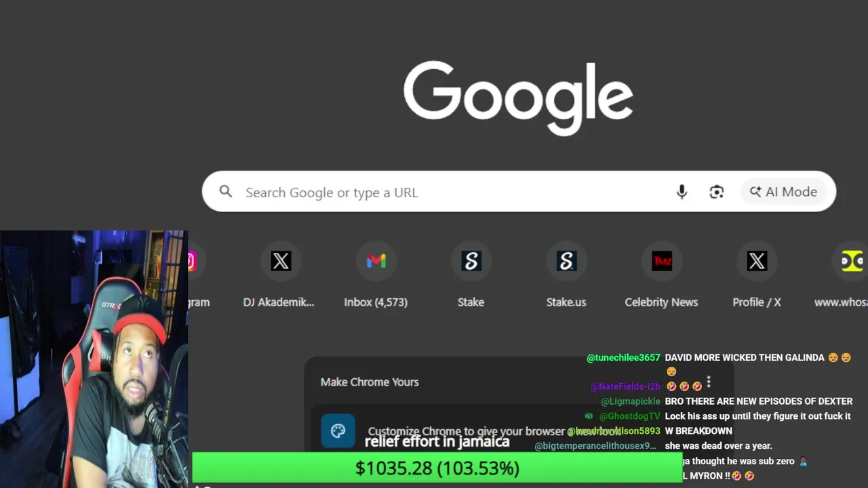Viewport: 868px width, 488px height.
Task: Click chat message 'she was dead over a year.'
Action: coord(719,446)
